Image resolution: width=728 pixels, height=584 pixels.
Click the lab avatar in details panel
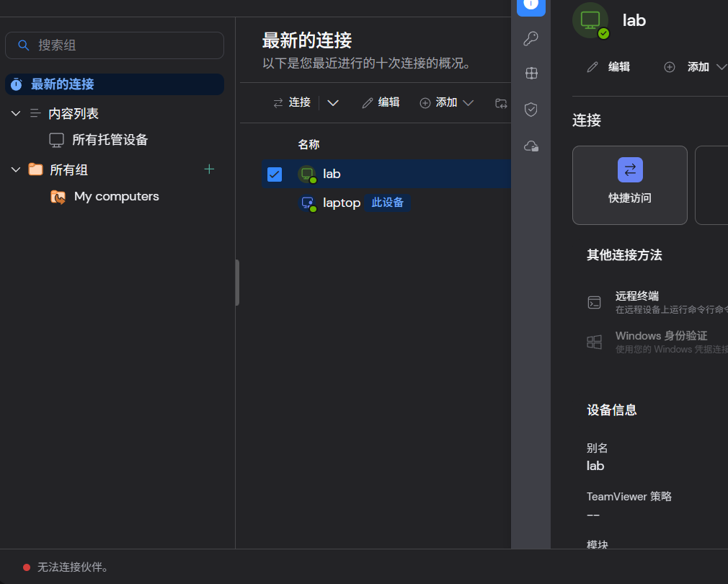coord(590,20)
